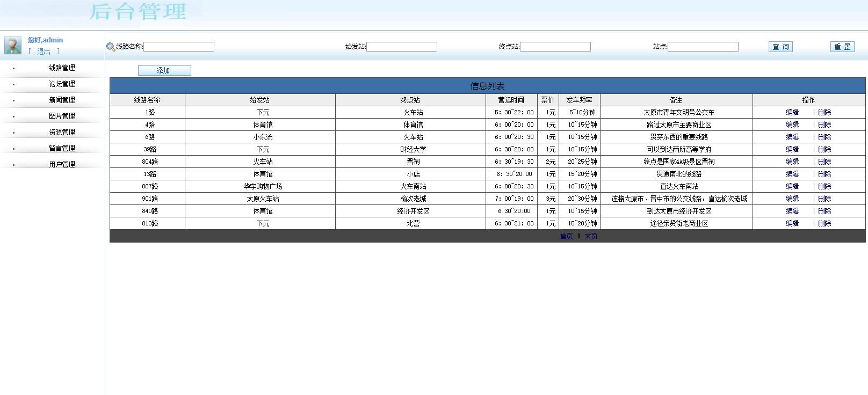Select the 榆次老城 terminal cell
The height and width of the screenshot is (395, 868).
click(x=410, y=199)
